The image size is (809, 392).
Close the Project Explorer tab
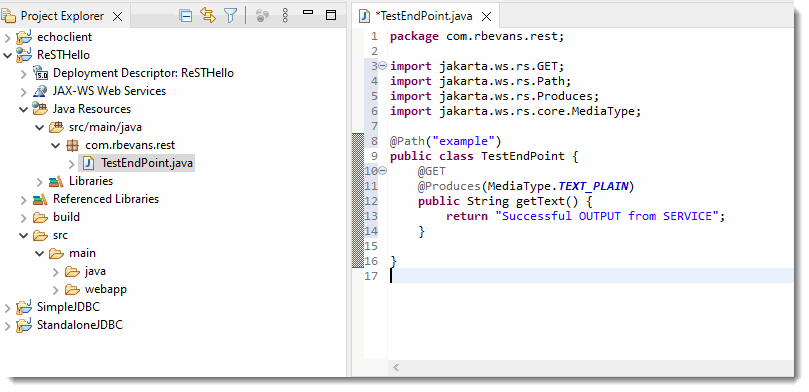(118, 17)
